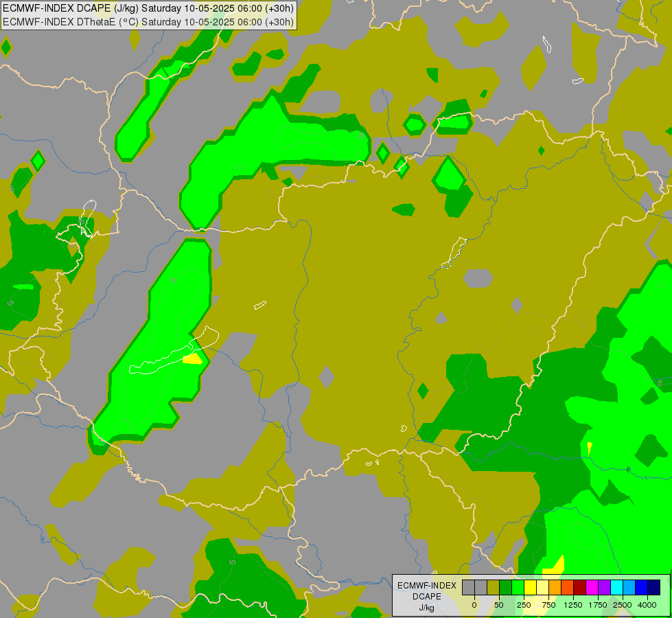Click the navy legend swatch
This screenshot has height=618, width=672.
[x=654, y=588]
